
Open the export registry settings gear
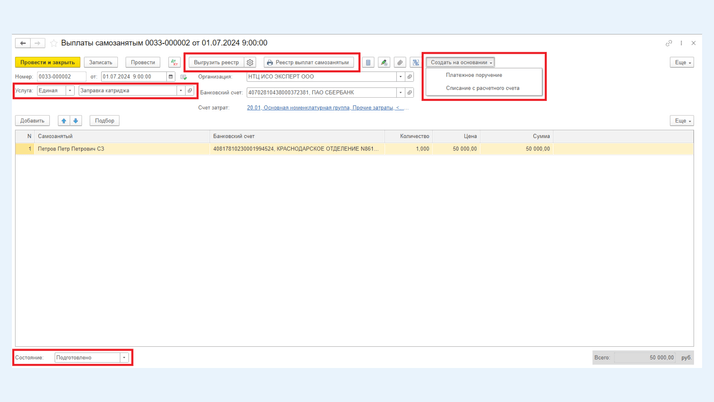(x=250, y=62)
